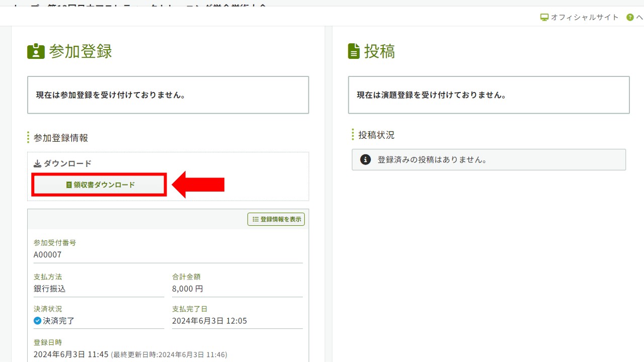Click the info icon in 投稿状況 notice
This screenshot has height=362, width=644.
coord(366,159)
